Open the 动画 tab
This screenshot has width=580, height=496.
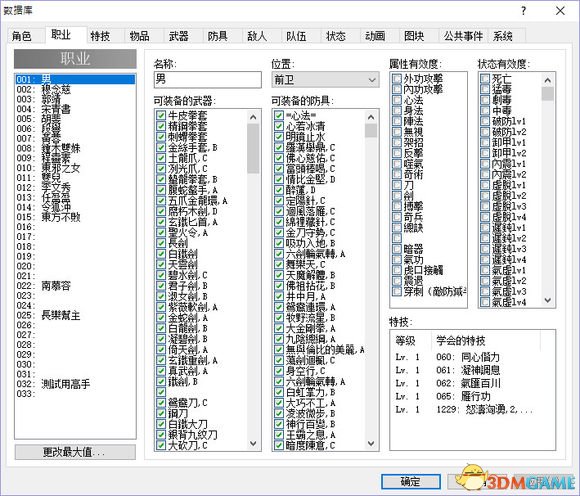375,36
